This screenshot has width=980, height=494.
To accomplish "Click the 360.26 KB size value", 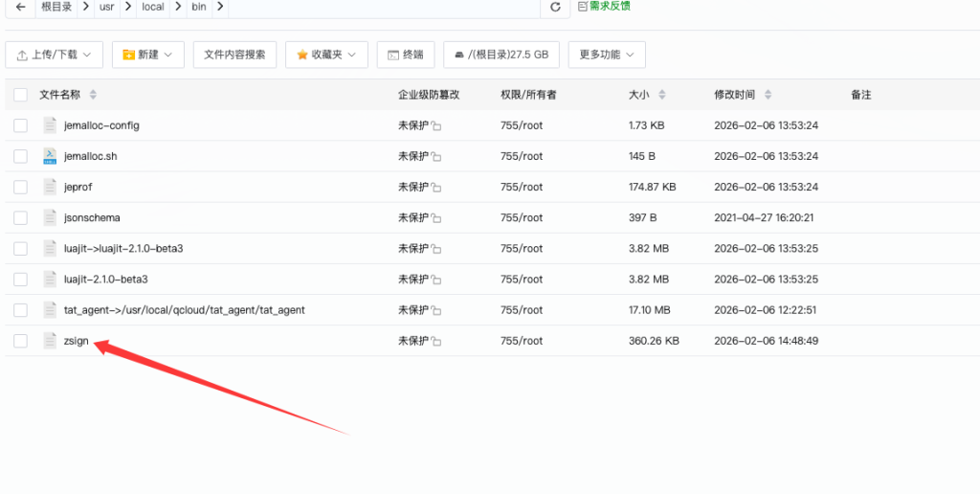I will pos(654,341).
